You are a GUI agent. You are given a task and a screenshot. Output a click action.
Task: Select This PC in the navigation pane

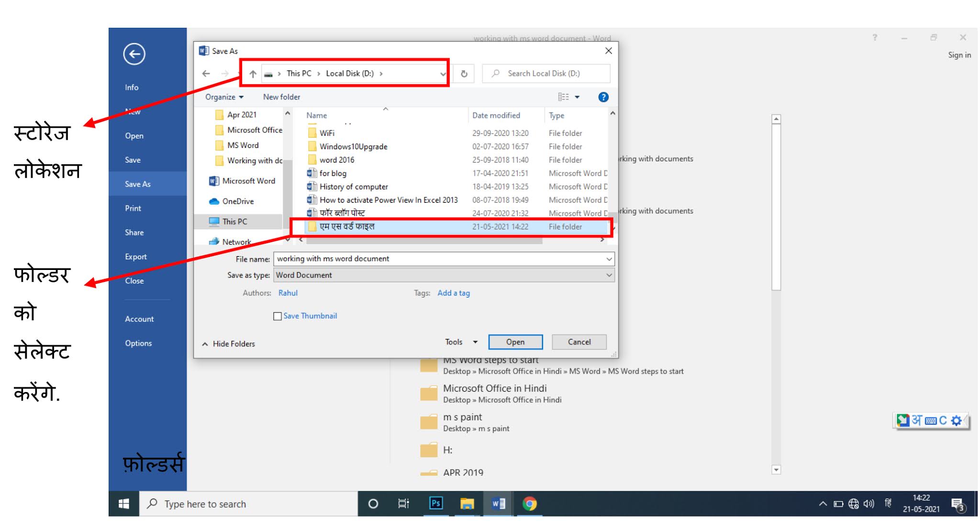pyautogui.click(x=234, y=222)
